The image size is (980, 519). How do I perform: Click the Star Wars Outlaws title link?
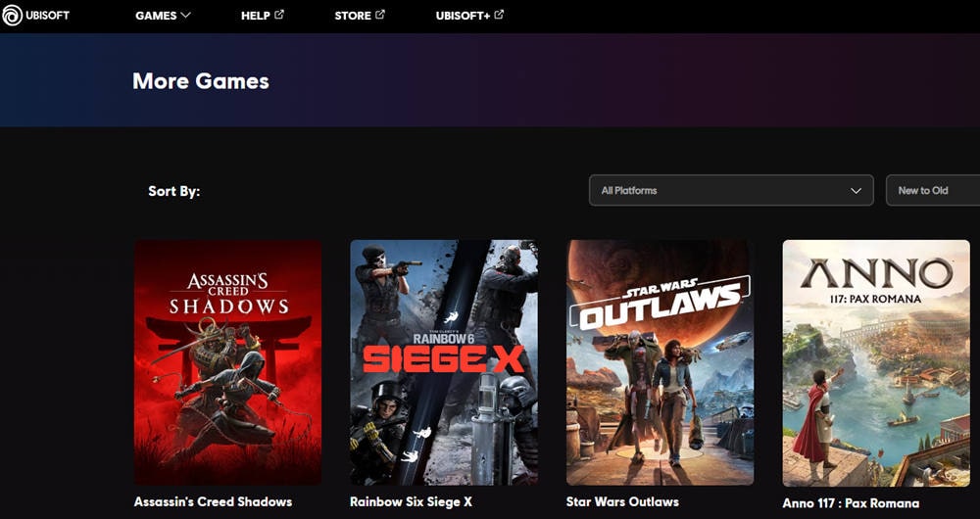tap(622, 501)
